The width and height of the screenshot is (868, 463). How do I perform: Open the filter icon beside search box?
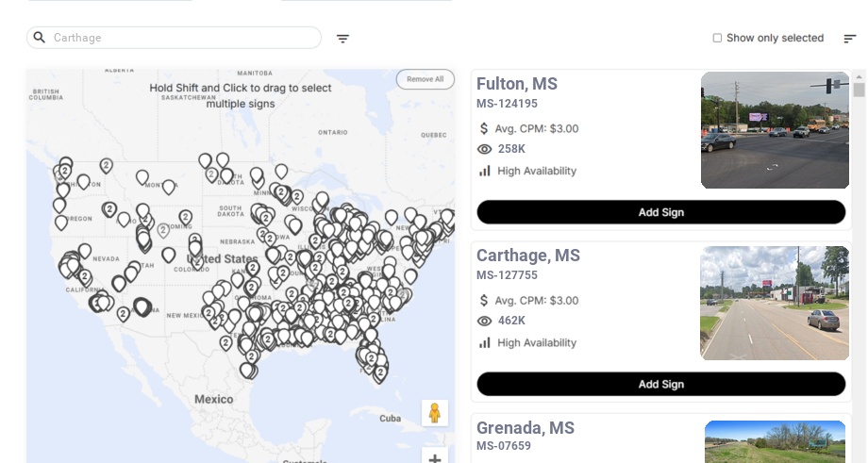(x=342, y=39)
